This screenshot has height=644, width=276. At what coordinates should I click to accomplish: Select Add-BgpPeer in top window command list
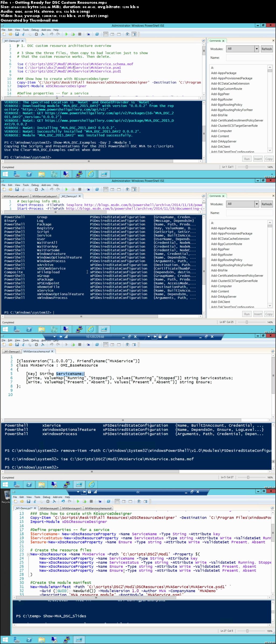pyautogui.click(x=220, y=94)
